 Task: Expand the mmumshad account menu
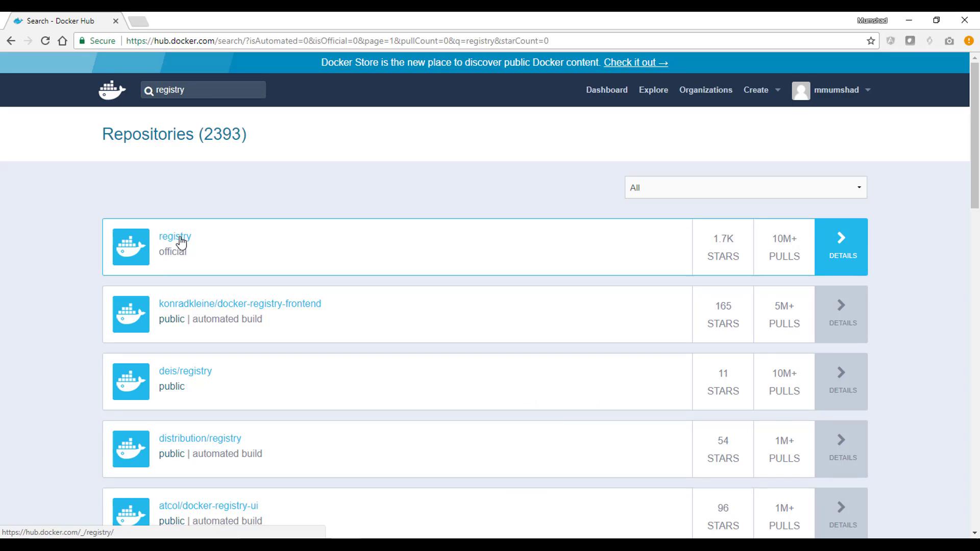(831, 90)
